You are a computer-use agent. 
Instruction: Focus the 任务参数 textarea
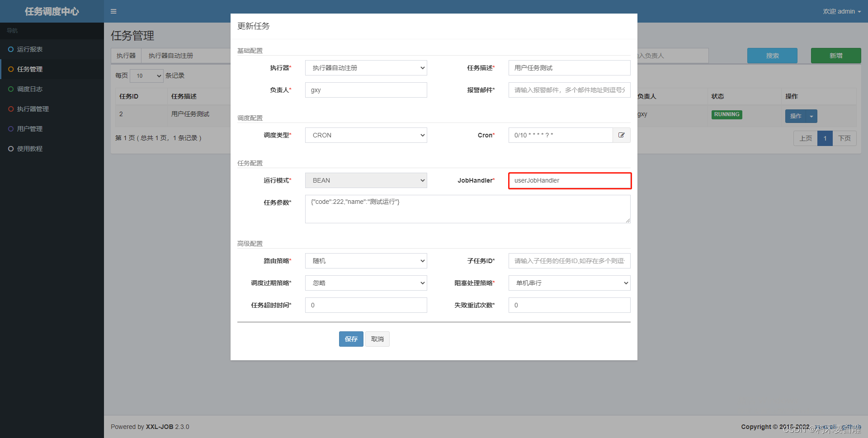click(468, 209)
